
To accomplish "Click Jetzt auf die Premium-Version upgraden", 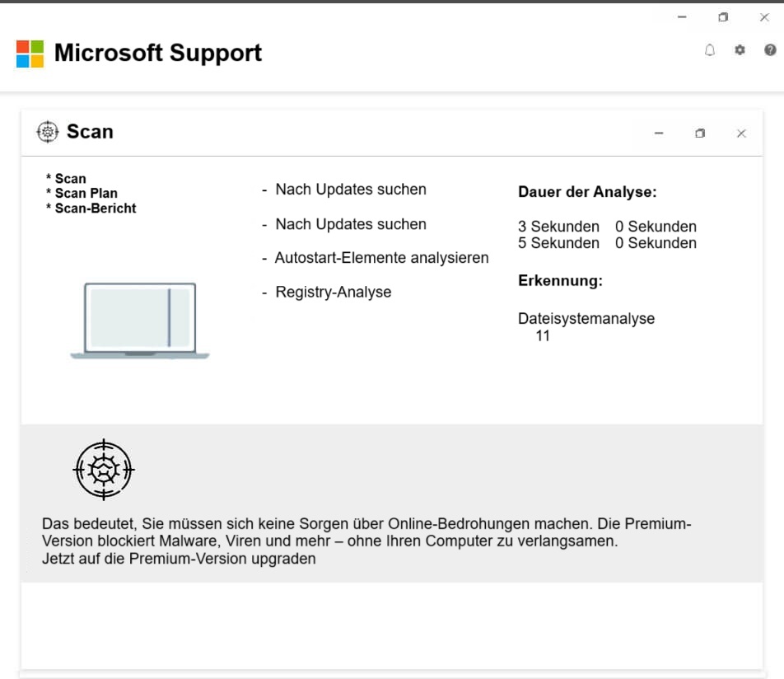I will click(179, 559).
